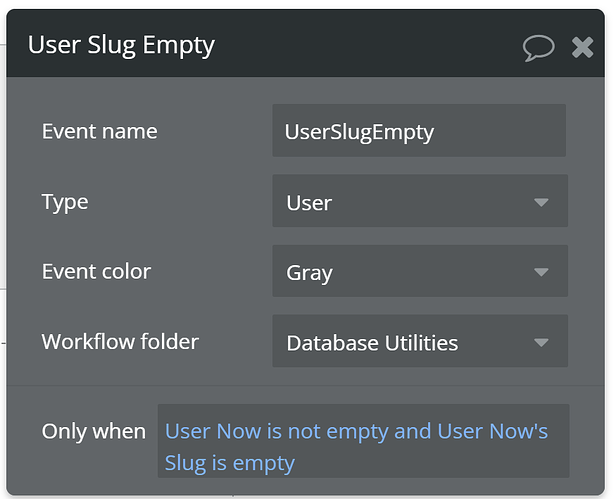Image resolution: width=616 pixels, height=499 pixels.
Task: Click the UserSlugEmpty text in name field
Action: tap(359, 132)
